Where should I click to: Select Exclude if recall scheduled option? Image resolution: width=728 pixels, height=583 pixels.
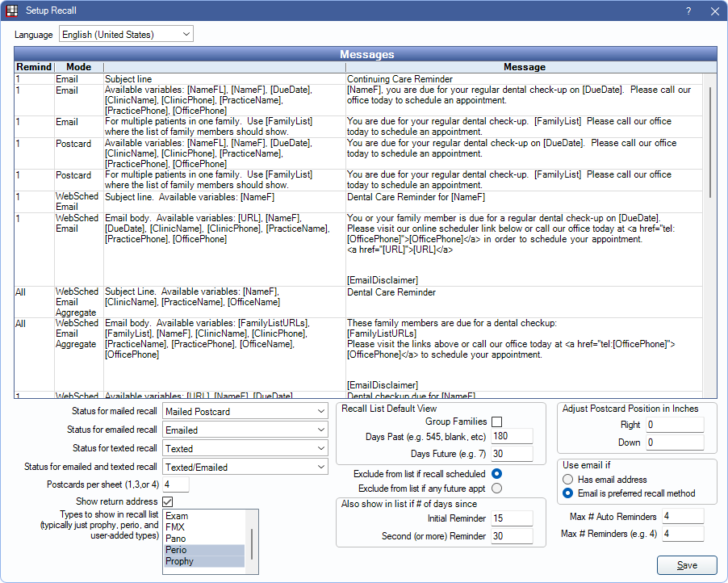coord(496,474)
